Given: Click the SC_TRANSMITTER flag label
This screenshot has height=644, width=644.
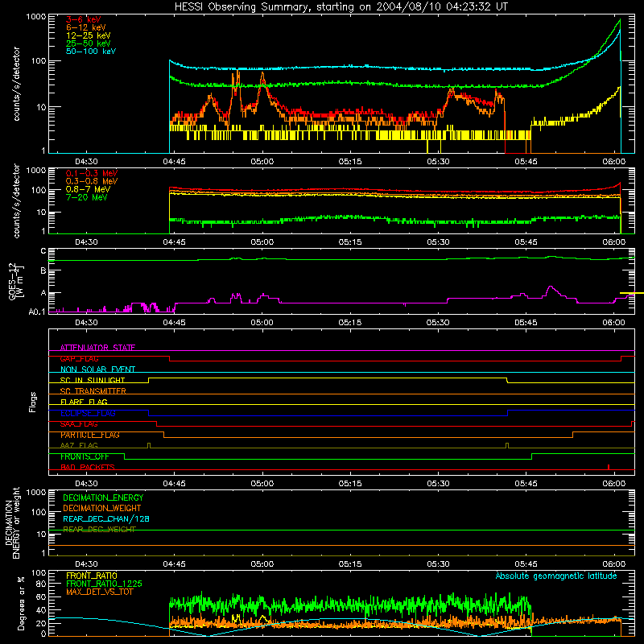Looking at the screenshot, I should (93, 391).
